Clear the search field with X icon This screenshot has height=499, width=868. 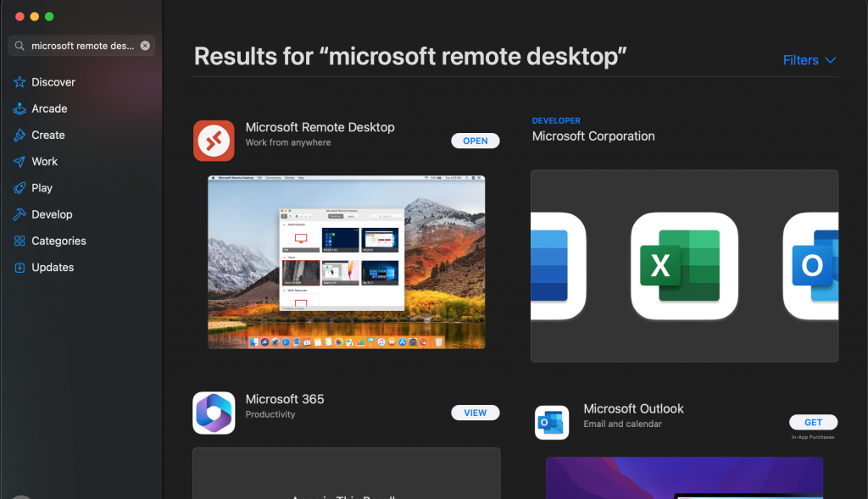145,46
